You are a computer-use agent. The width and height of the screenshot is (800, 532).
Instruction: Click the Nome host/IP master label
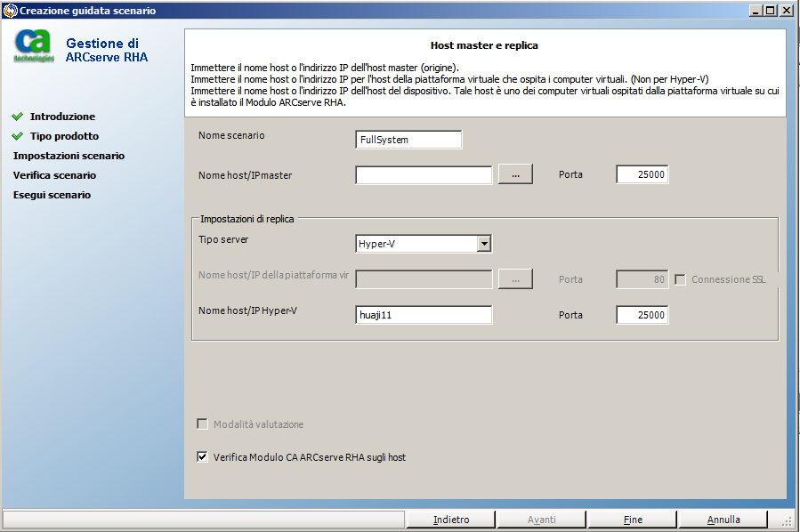(246, 175)
